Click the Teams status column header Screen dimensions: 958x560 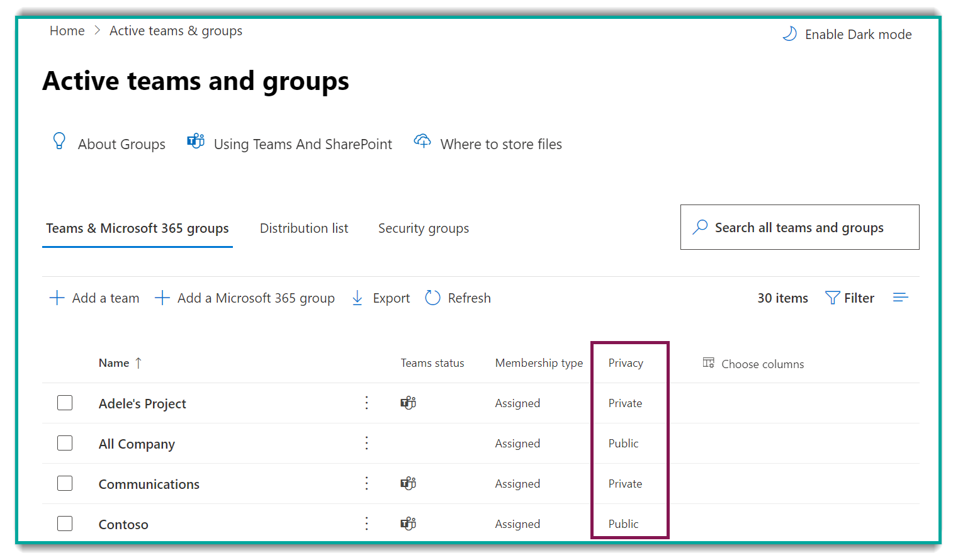[x=432, y=363]
